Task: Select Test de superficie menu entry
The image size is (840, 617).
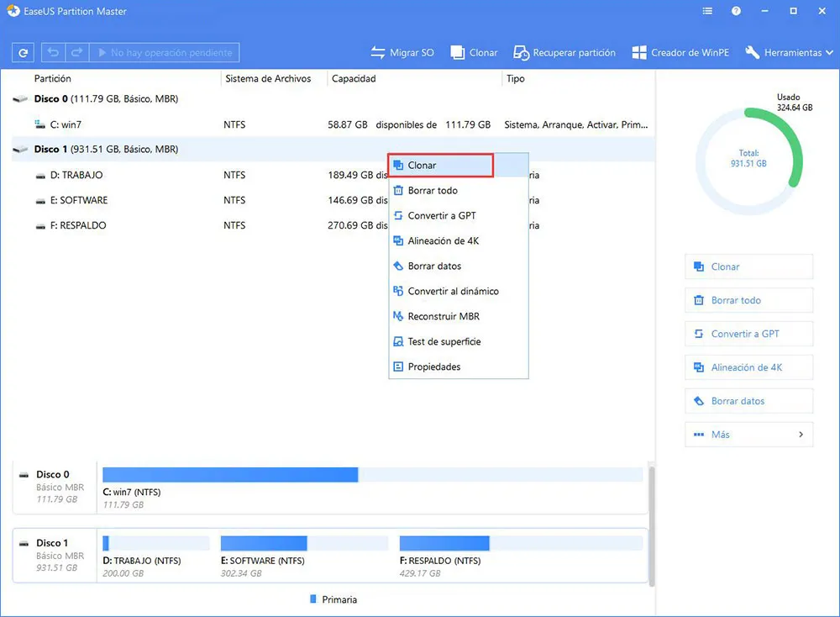Action: coord(459,341)
